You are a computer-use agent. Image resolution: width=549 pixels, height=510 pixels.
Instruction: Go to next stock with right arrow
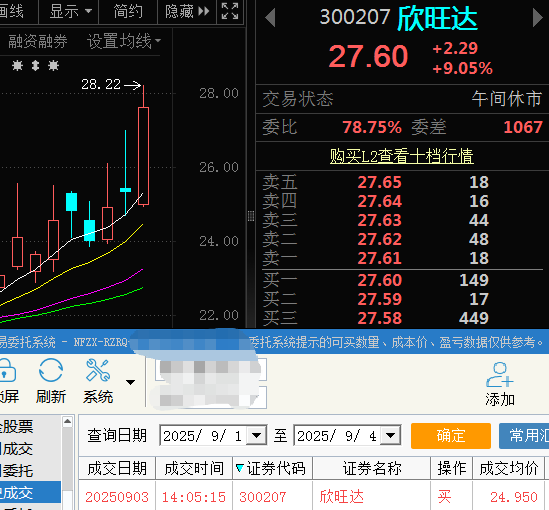[x=537, y=18]
